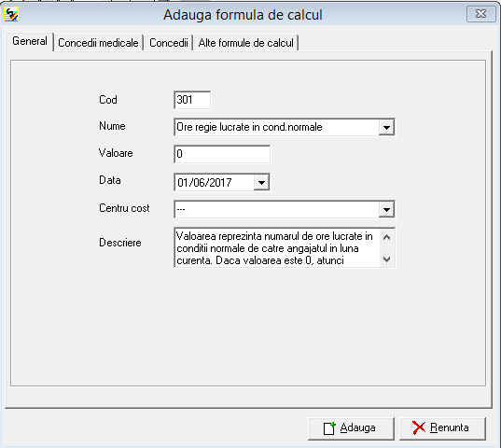Click the Descriere scroll up arrow
Image resolution: width=501 pixels, height=448 pixels.
click(x=386, y=237)
